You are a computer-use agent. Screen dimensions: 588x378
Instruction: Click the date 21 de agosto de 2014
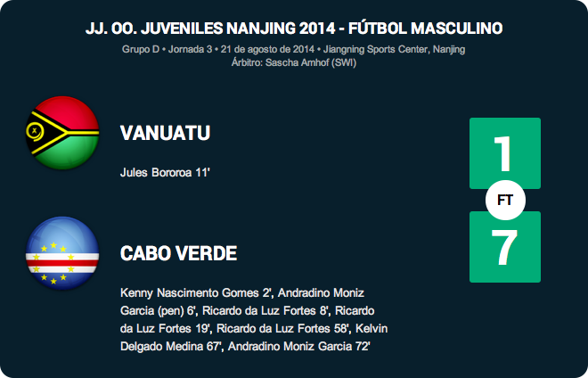(x=267, y=49)
